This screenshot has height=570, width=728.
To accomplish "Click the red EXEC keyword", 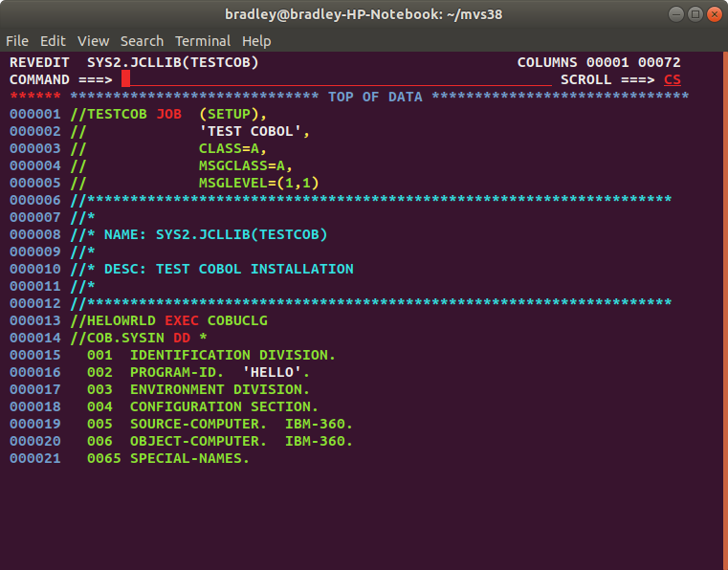I will (x=182, y=320).
